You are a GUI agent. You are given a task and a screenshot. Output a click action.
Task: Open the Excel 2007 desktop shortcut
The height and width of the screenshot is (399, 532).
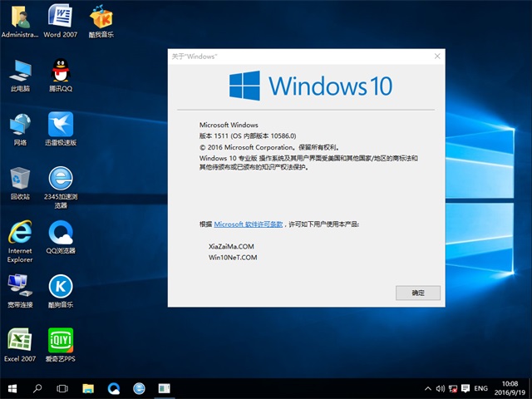tap(20, 340)
